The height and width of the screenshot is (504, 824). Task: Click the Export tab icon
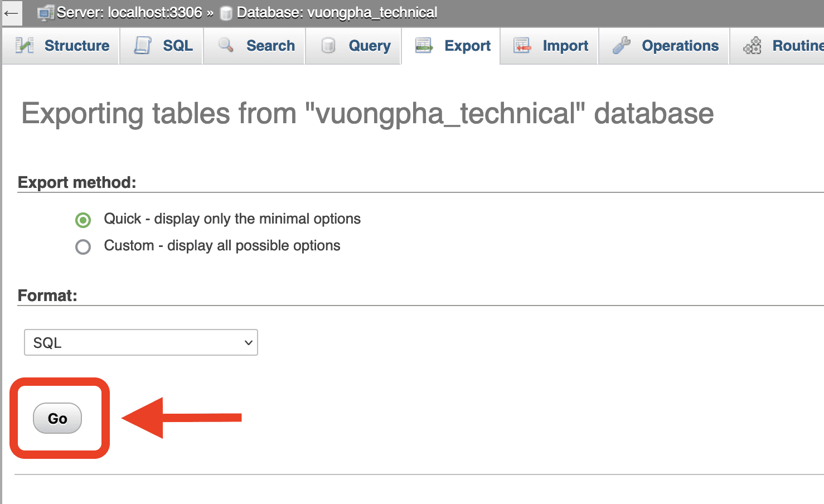pyautogui.click(x=424, y=46)
